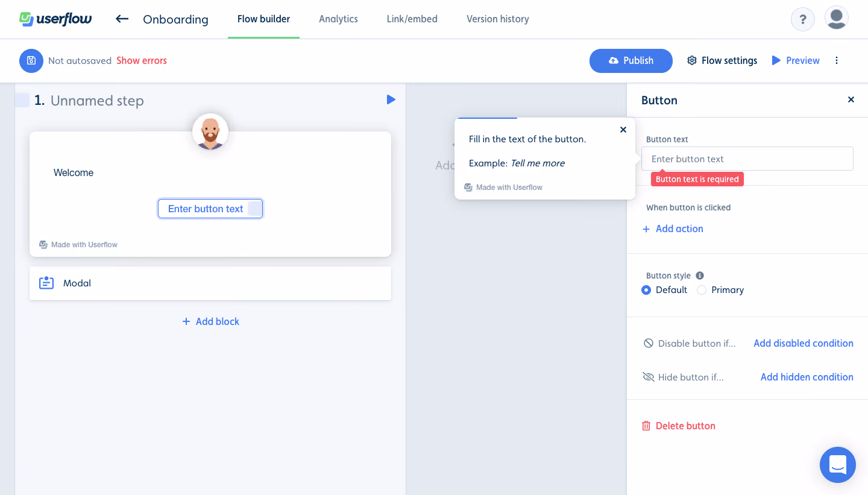Click Show errors link
The width and height of the screenshot is (868, 495).
[142, 60]
